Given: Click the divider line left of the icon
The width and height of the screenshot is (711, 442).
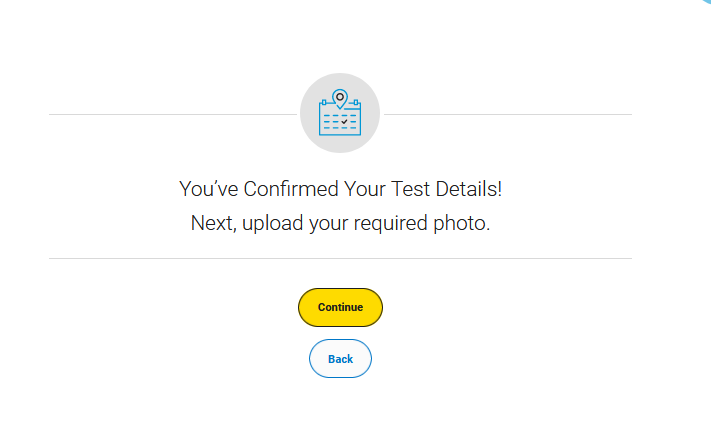Looking at the screenshot, I should point(173,114).
